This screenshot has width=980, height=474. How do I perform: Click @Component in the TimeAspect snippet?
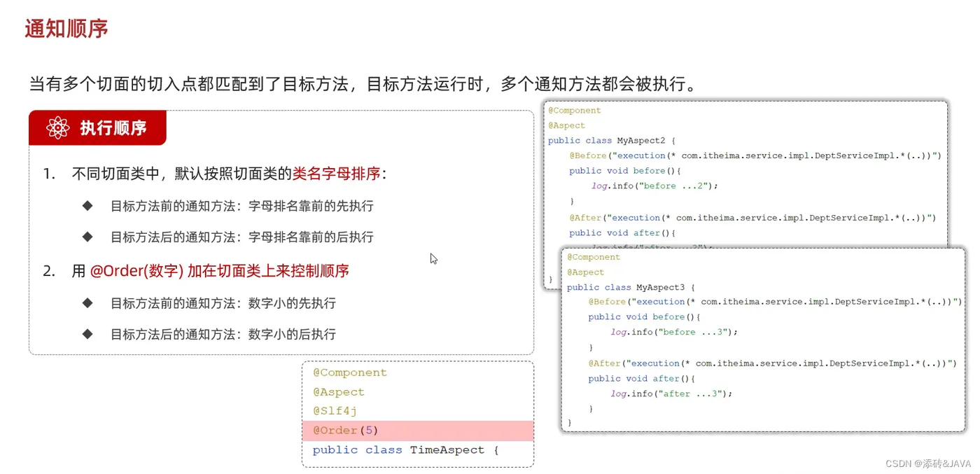pos(350,372)
